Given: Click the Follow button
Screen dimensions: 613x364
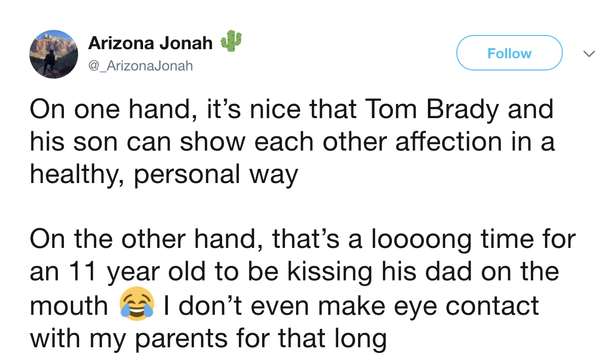Looking at the screenshot, I should (x=510, y=53).
